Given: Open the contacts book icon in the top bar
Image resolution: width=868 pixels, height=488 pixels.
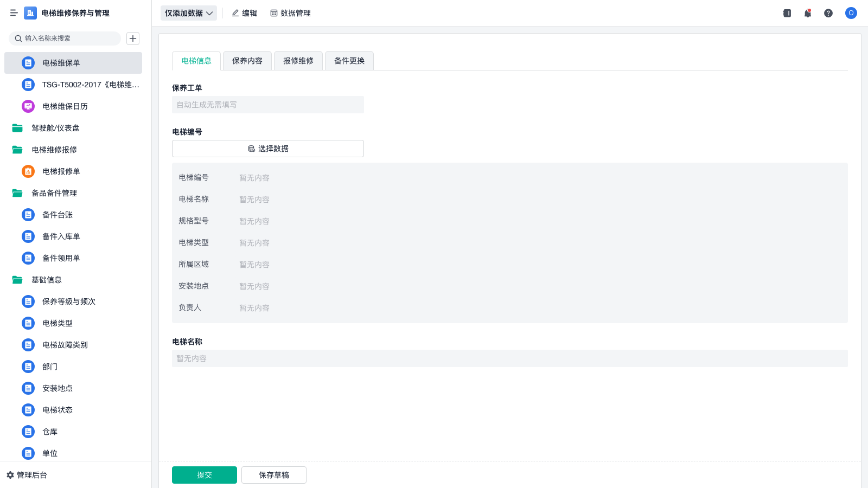Looking at the screenshot, I should pos(787,13).
